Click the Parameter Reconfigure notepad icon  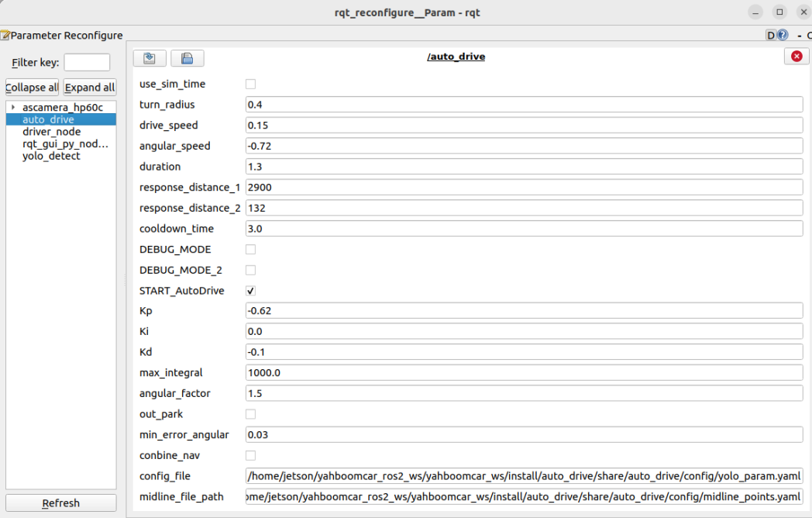5,35
